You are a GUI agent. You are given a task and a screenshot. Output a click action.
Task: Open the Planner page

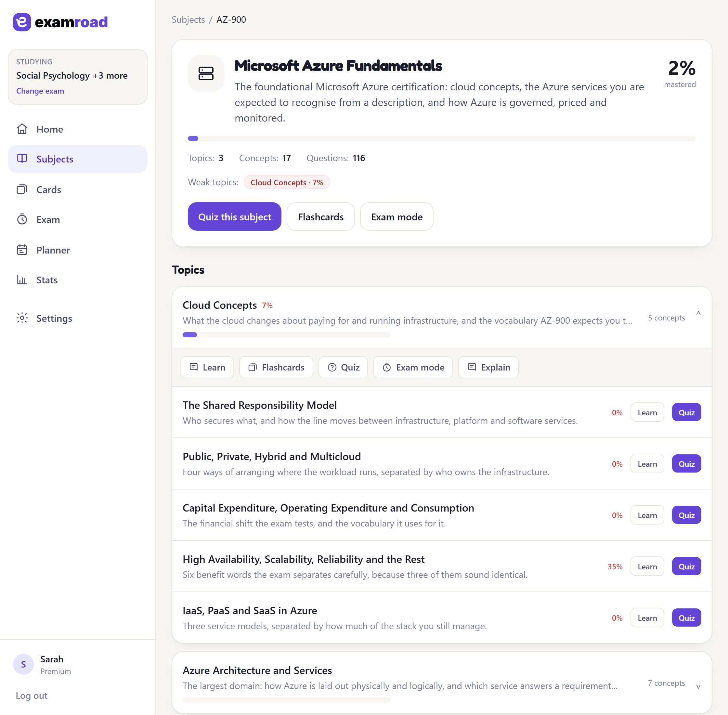click(x=78, y=250)
